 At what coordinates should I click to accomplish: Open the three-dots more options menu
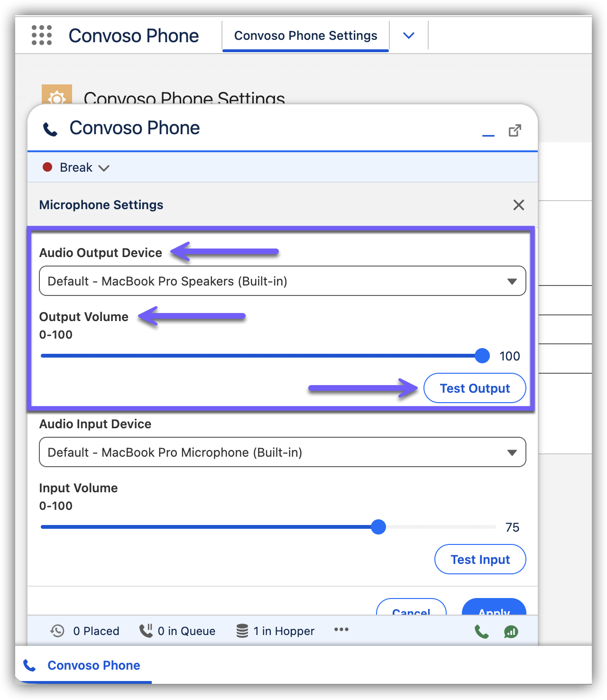341,630
